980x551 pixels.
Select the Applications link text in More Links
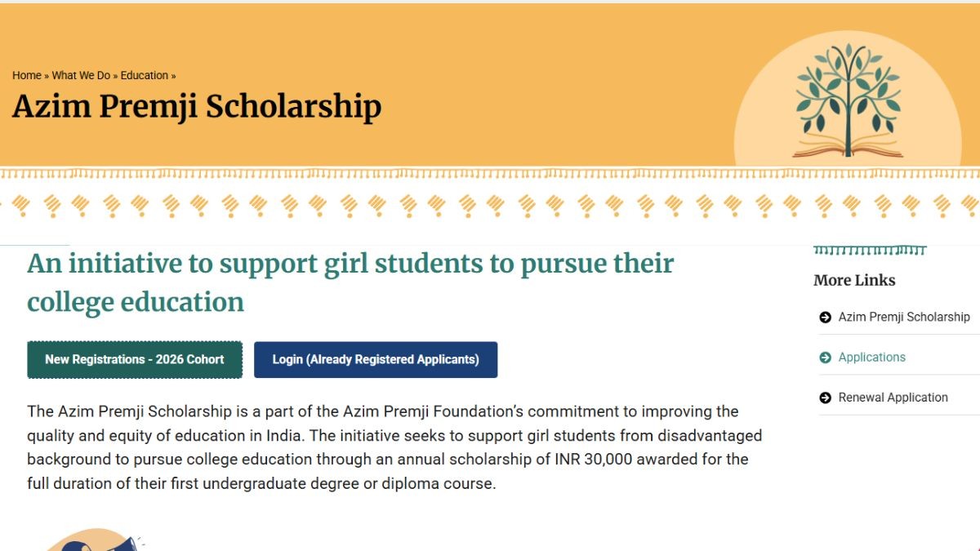click(872, 358)
